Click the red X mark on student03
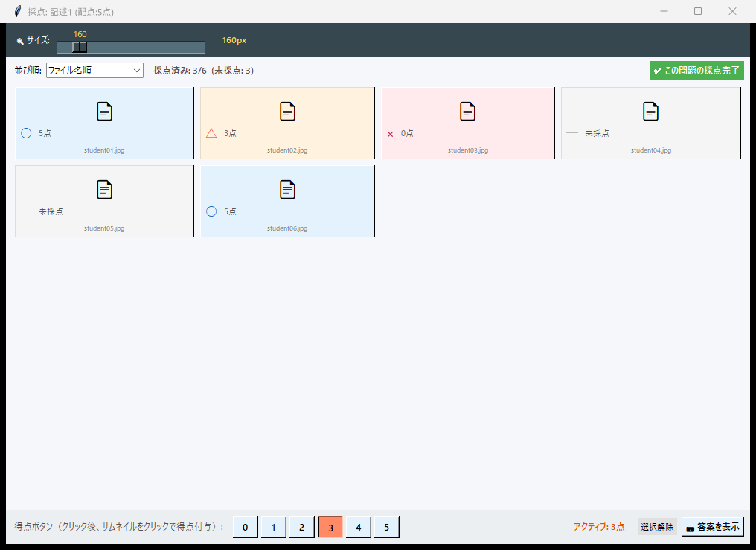 [390, 134]
